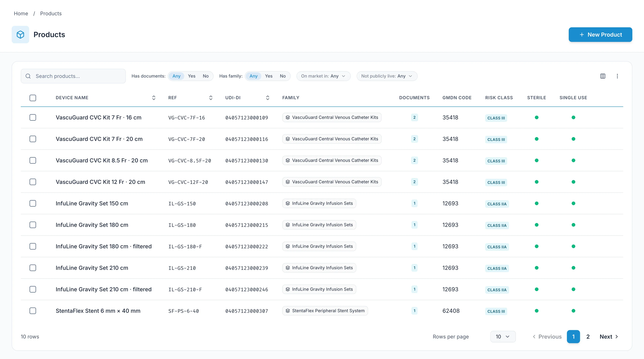Set Has documents filter to Any

pos(176,76)
